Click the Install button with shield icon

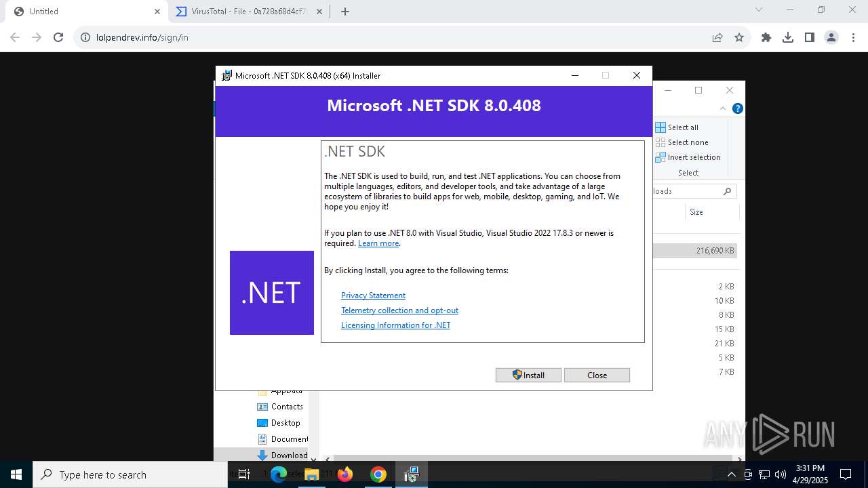[528, 375]
